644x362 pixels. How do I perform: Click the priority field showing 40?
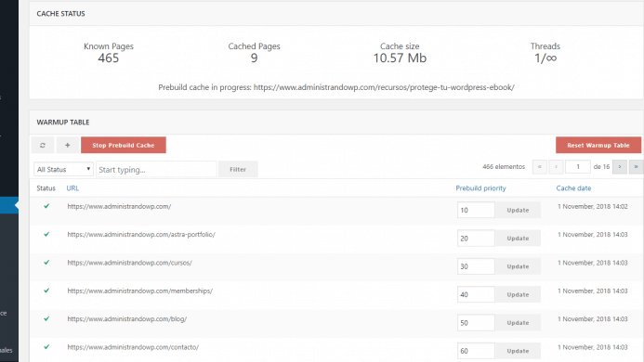[x=476, y=294]
